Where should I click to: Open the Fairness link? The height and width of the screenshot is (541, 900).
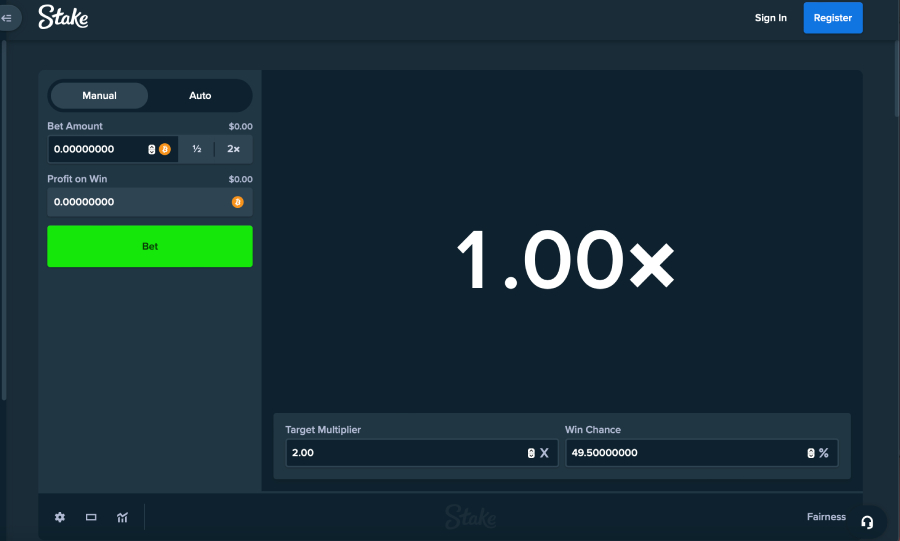click(826, 517)
